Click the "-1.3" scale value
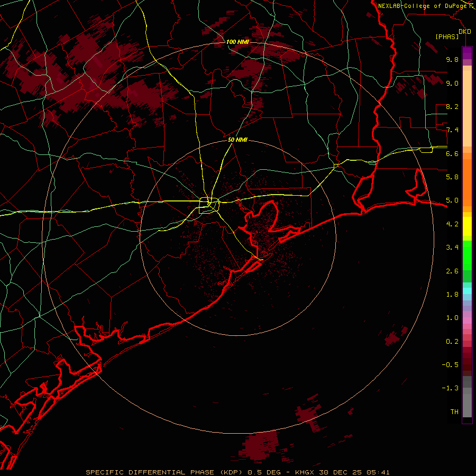This screenshot has width=476, height=476. tap(450, 388)
